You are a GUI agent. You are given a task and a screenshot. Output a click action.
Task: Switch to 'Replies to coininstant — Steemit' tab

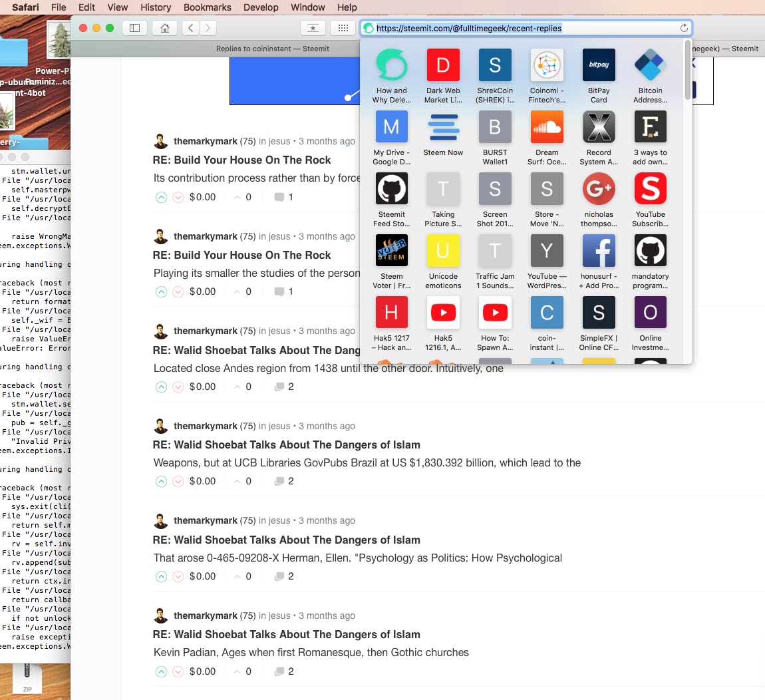[272, 49]
